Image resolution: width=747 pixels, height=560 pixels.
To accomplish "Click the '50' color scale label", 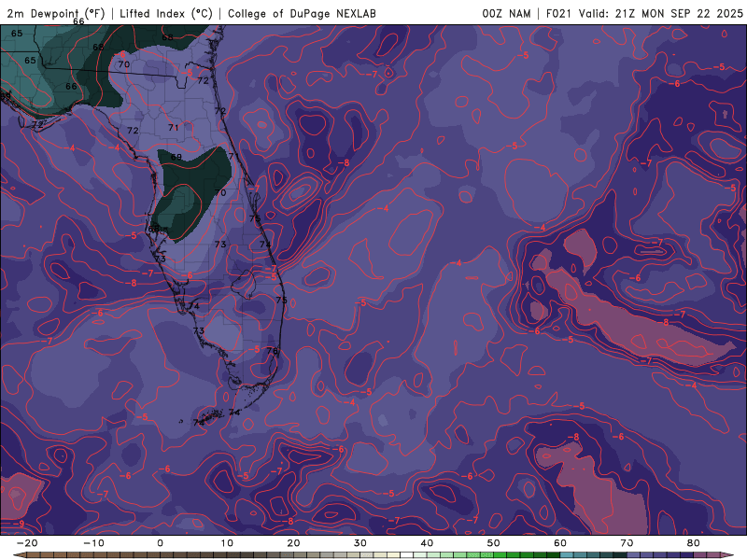I will [494, 543].
